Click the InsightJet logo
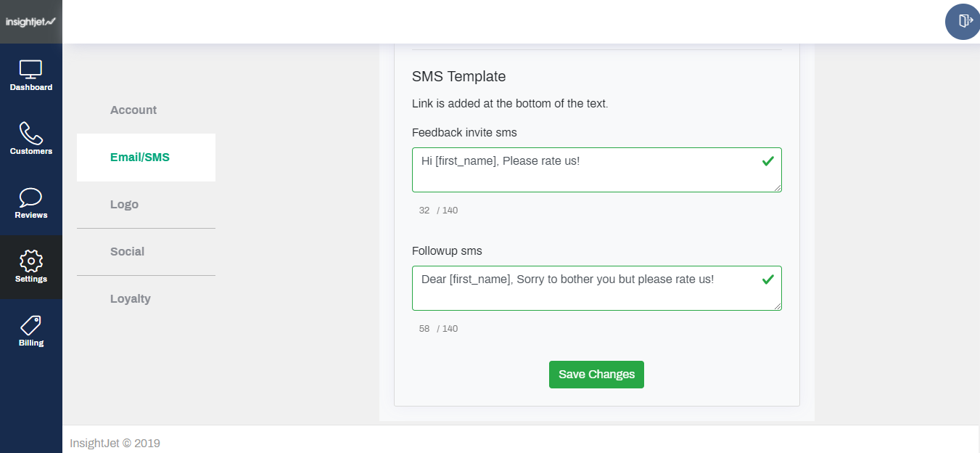 pyautogui.click(x=30, y=22)
